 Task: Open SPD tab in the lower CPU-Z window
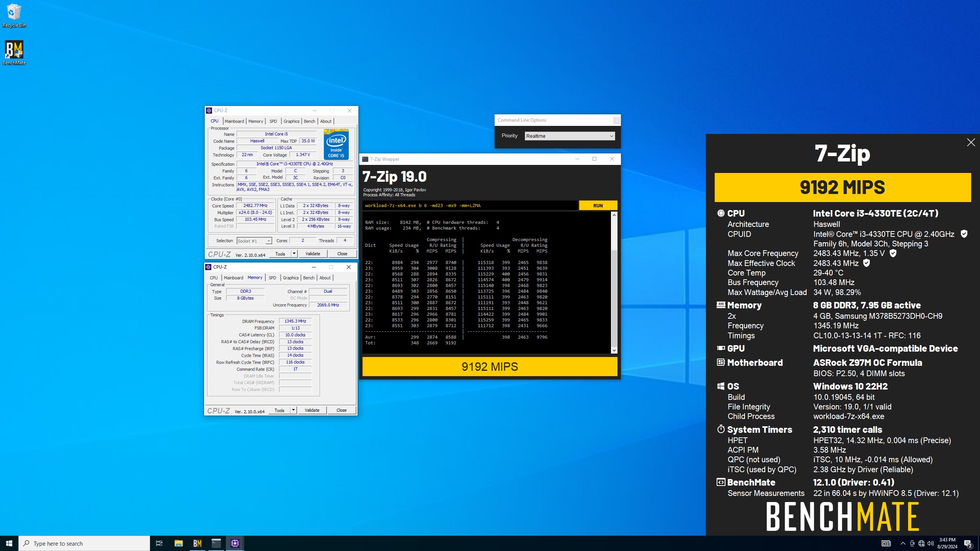point(272,278)
